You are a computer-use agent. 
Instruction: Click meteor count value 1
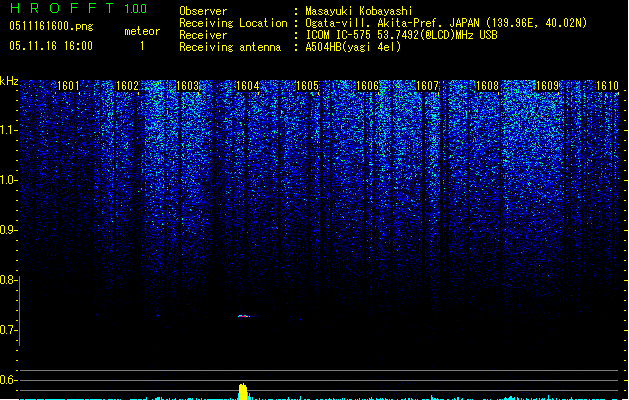point(142,46)
